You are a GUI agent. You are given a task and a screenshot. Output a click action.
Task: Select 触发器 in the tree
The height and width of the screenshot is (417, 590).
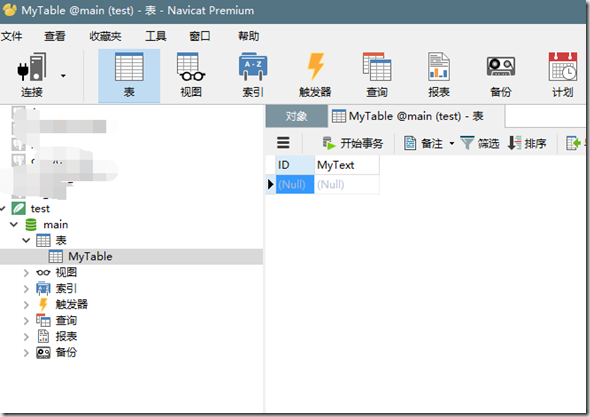71,304
